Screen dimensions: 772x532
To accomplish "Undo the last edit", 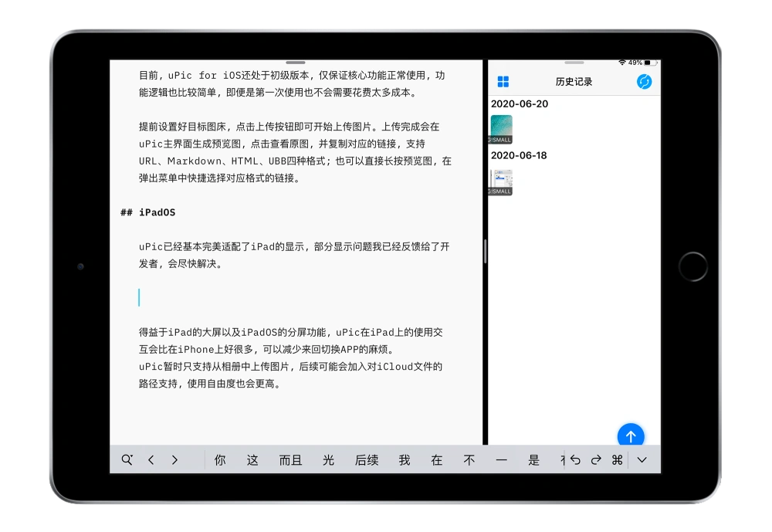I will pyautogui.click(x=575, y=460).
